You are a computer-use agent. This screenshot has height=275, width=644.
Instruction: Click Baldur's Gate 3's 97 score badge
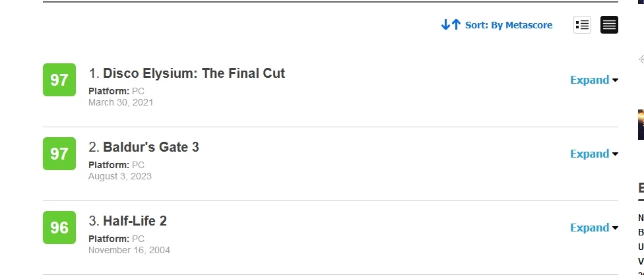coord(59,154)
